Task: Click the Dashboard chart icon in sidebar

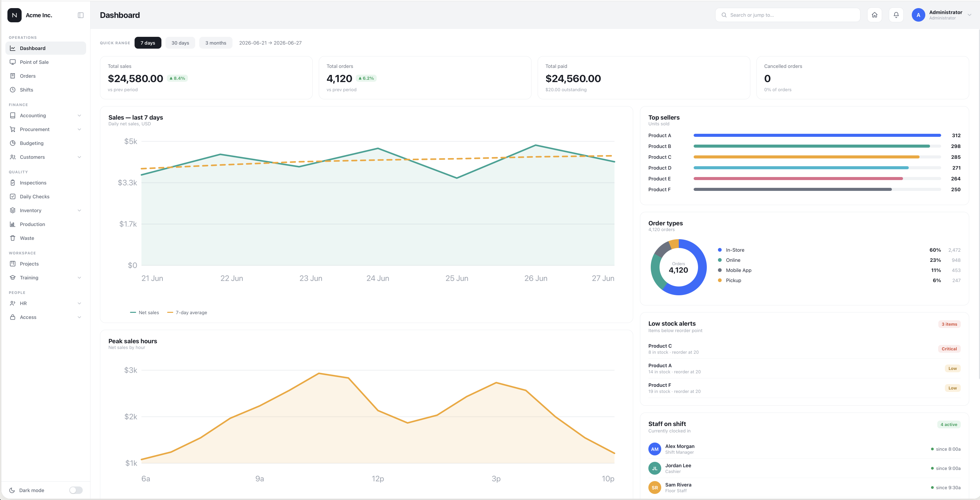Action: (x=12, y=48)
